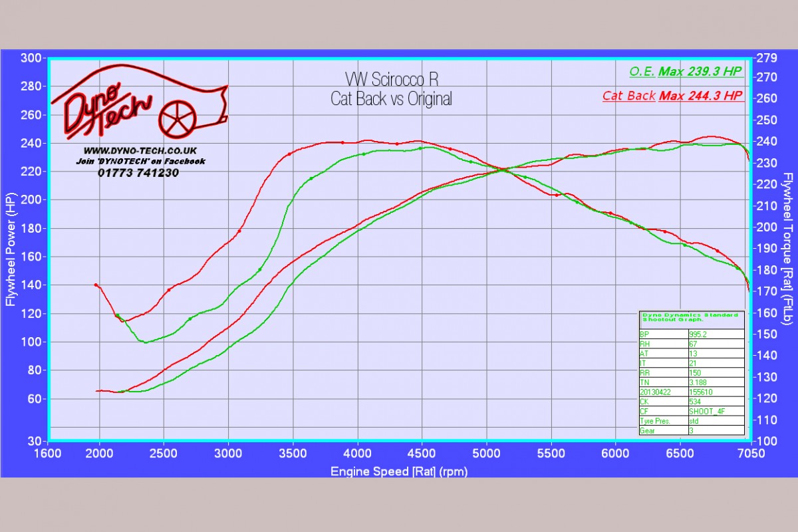The height and width of the screenshot is (532, 798).
Task: Click the 'Gear' table cell
Action: [x=664, y=430]
